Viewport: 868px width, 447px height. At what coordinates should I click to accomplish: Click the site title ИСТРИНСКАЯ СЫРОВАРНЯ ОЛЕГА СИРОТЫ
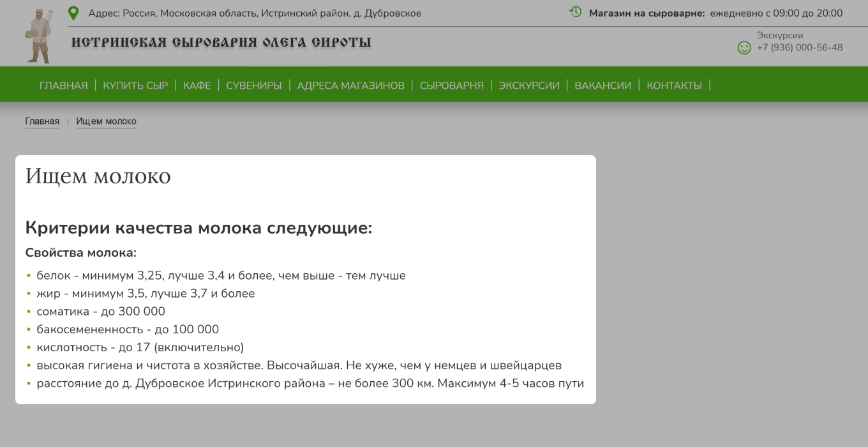(220, 42)
